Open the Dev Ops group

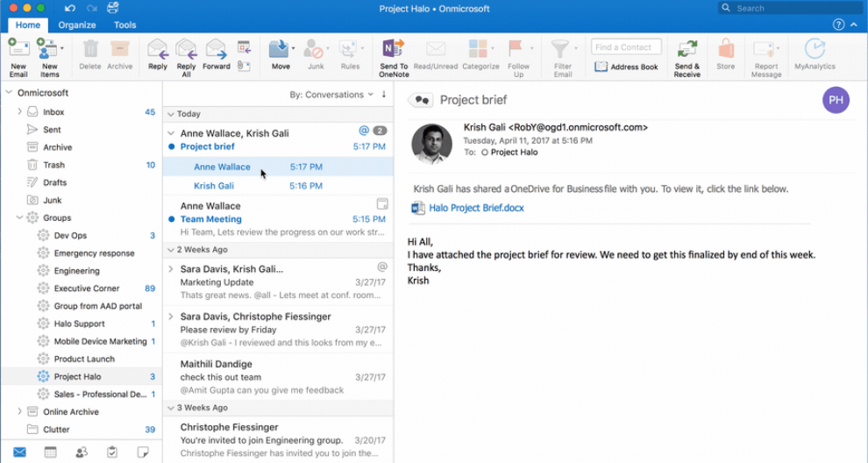(82, 235)
